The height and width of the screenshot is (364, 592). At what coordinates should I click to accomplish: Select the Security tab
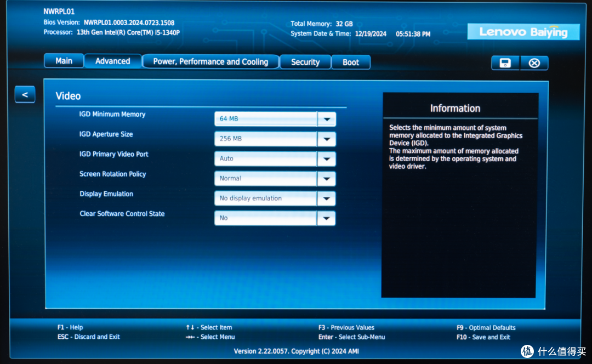pyautogui.click(x=305, y=62)
